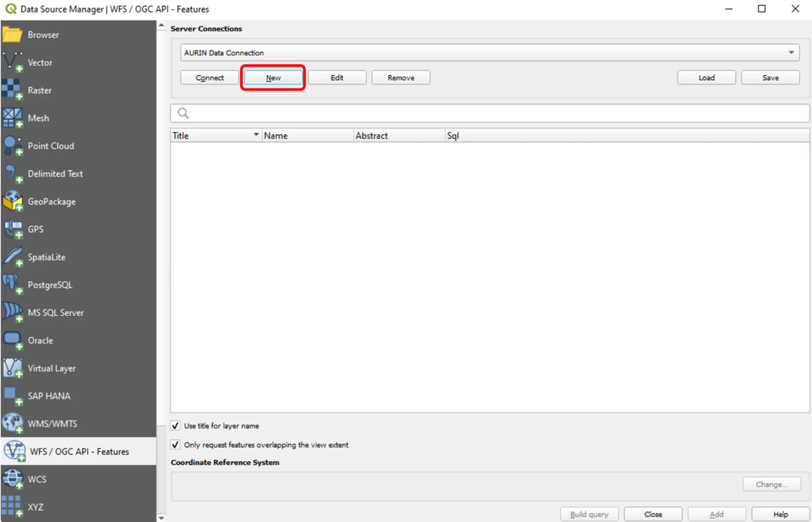The width and height of the screenshot is (812, 522).
Task: Expand the AURIN Data Connection dropdown
Action: pos(791,53)
